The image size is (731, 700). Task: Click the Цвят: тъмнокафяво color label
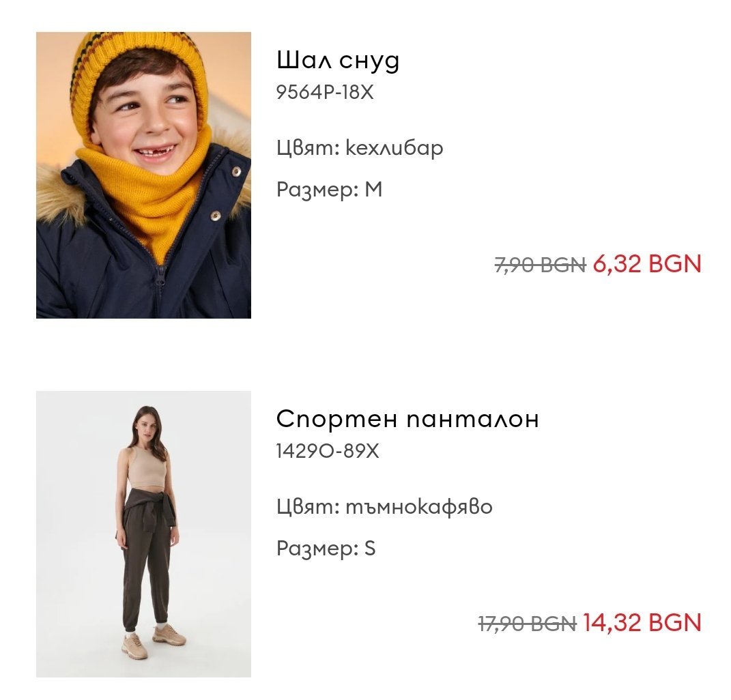[x=385, y=507]
